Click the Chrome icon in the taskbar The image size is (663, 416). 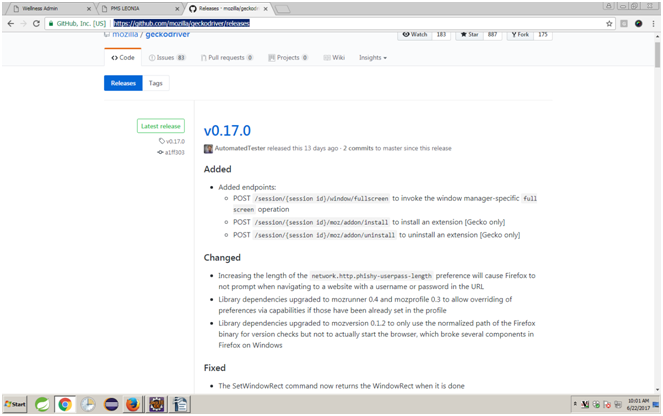pyautogui.click(x=65, y=405)
